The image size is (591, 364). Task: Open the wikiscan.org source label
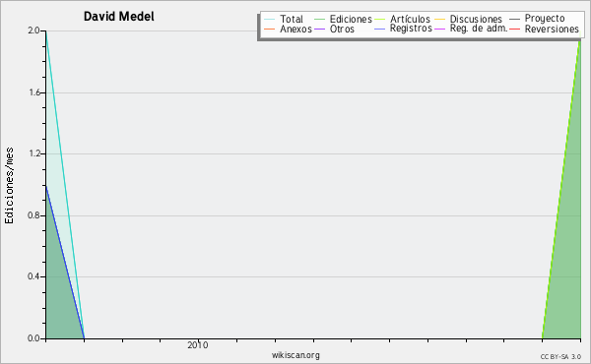click(295, 355)
